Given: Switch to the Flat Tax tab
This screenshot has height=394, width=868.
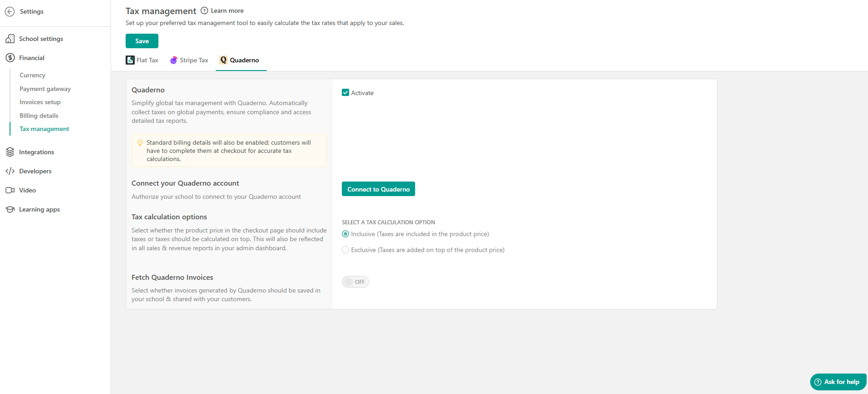Looking at the screenshot, I should pos(142,60).
